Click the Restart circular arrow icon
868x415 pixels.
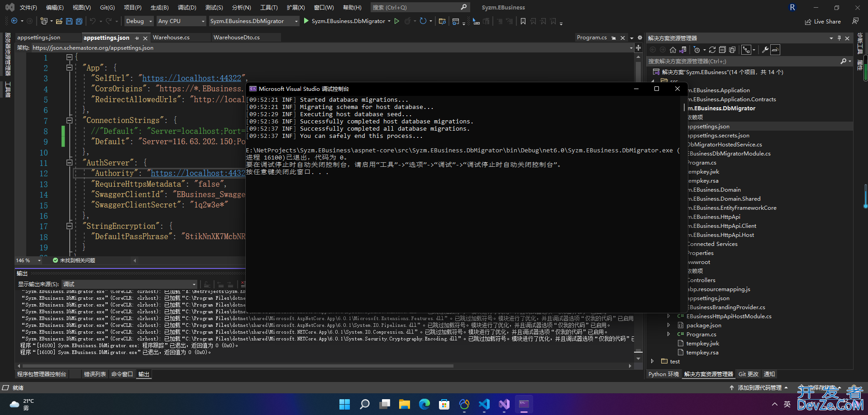point(423,21)
